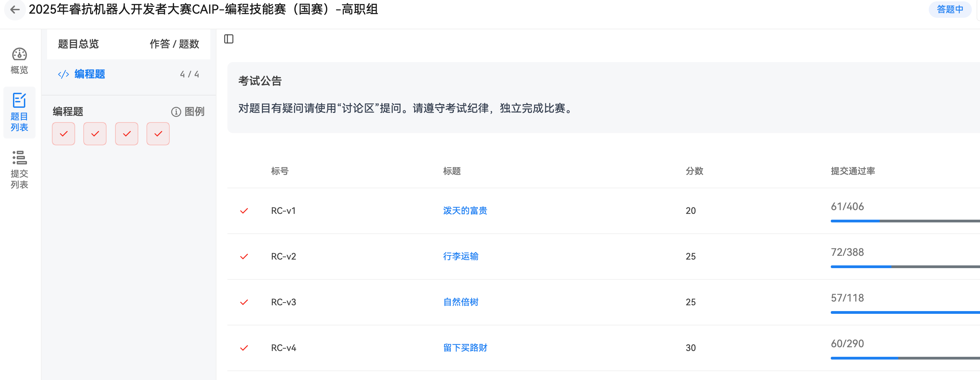Screen dimensions: 980x380
Task: Click the code brackets icon beside 编程题
Action: [x=63, y=74]
